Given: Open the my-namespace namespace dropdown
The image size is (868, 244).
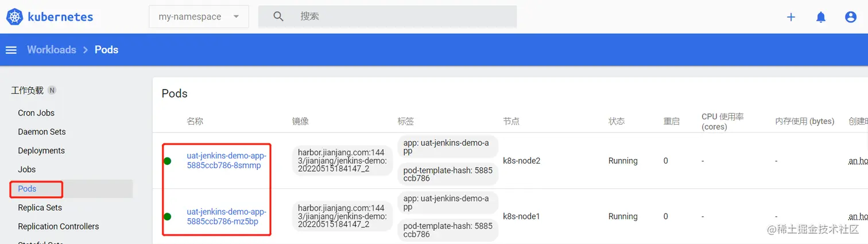Looking at the screenshot, I should (x=199, y=17).
